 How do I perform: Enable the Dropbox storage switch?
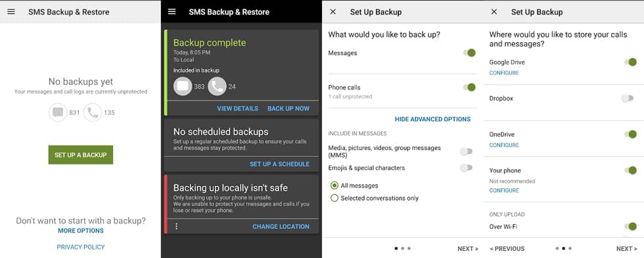pos(627,98)
